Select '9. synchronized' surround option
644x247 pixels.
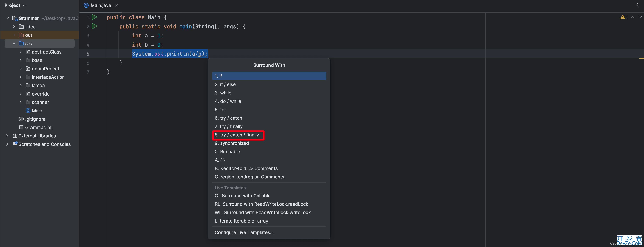pyautogui.click(x=269, y=143)
